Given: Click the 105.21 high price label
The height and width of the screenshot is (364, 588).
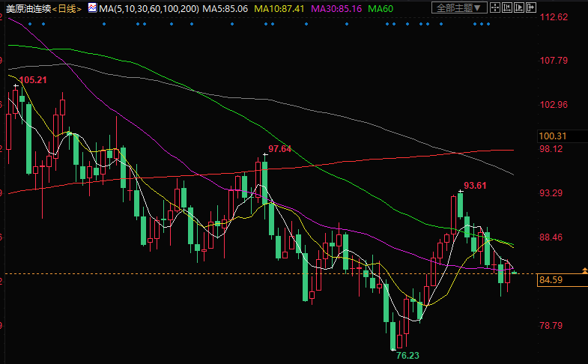Looking at the screenshot, I should click(x=32, y=79).
